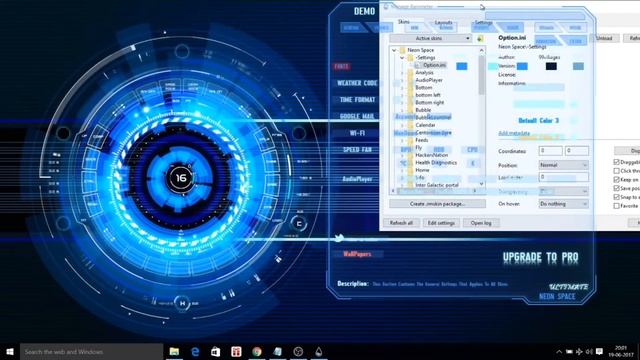This screenshot has height=360, width=640.
Task: Enable the Click through checkbox
Action: point(616,171)
